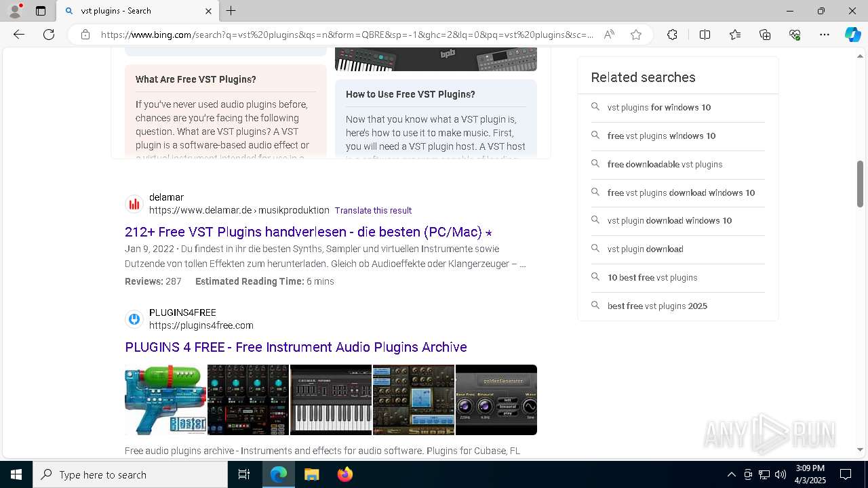Open Task View on the taskbar
Viewport: 868px width, 488px height.
[244, 474]
